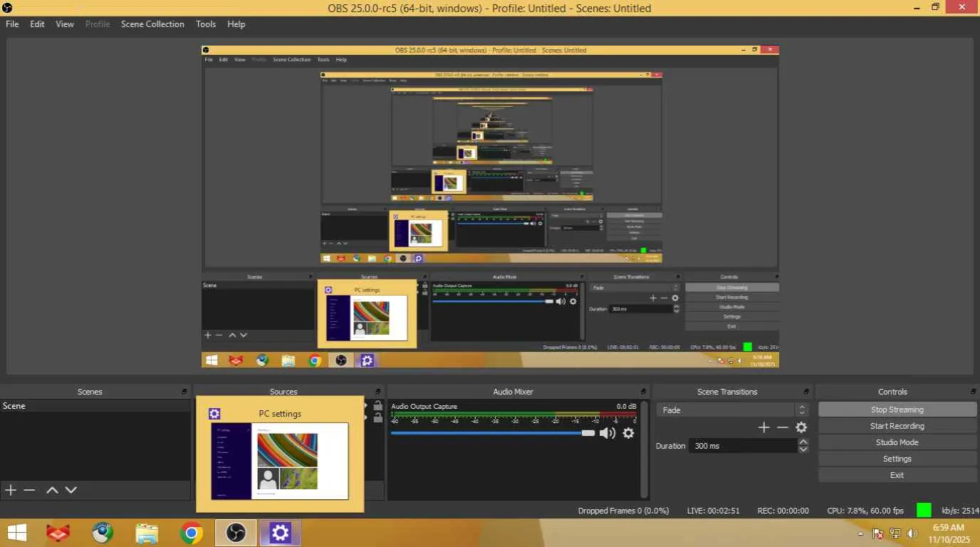Undock the Controls panel with its float icon
The width and height of the screenshot is (980, 547).
pyautogui.click(x=973, y=392)
